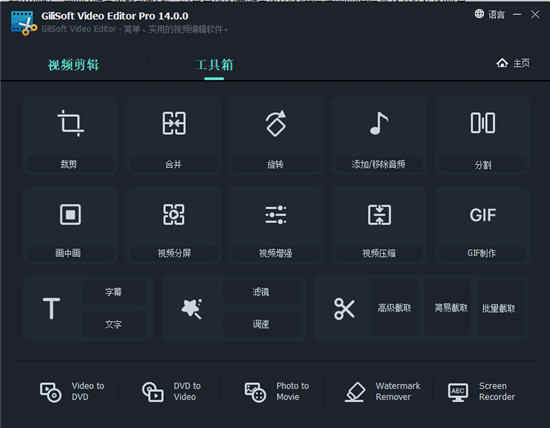Launch the picture-in-picture (画中画) tool
Screen dimensions: 550x428
click(70, 214)
